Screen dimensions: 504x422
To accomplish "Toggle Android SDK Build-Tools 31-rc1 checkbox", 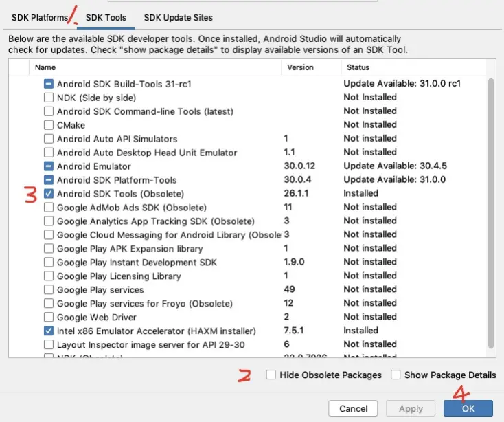I will click(49, 84).
